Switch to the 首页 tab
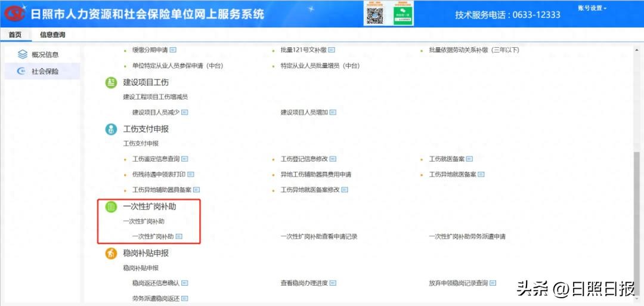 pos(15,35)
